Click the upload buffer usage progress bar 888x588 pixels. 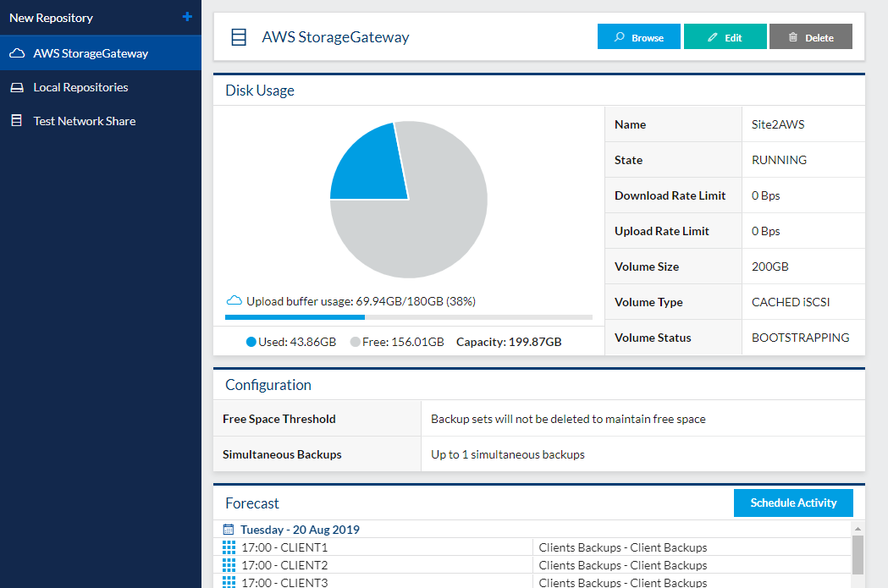pos(408,317)
